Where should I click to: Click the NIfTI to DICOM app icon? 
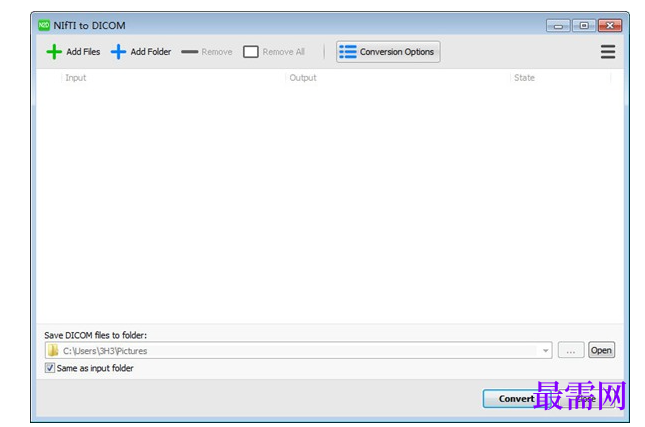(x=44, y=26)
